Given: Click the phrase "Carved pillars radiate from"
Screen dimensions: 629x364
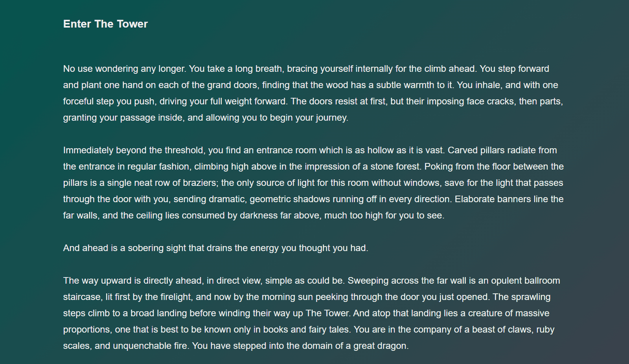Looking at the screenshot, I should [x=502, y=150].
